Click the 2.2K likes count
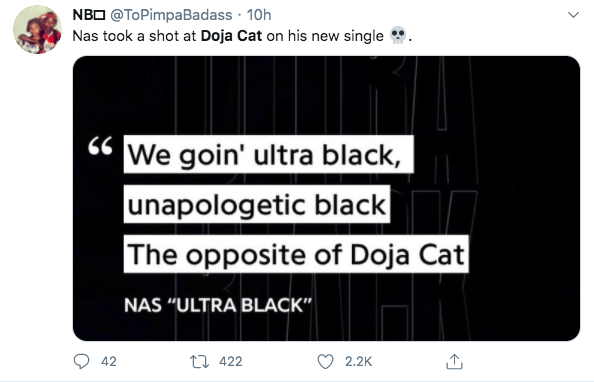This screenshot has height=382, width=594. pos(358,362)
